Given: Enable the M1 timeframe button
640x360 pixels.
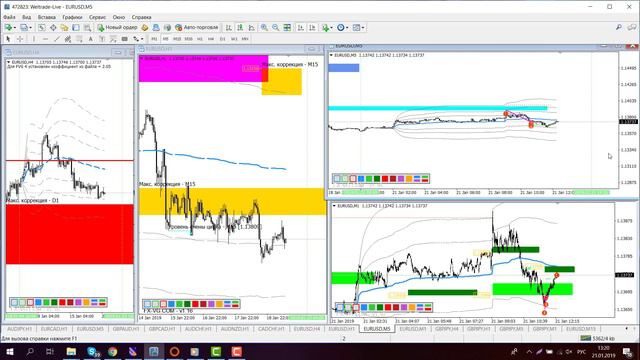Looking at the screenshot, I should (154, 39).
